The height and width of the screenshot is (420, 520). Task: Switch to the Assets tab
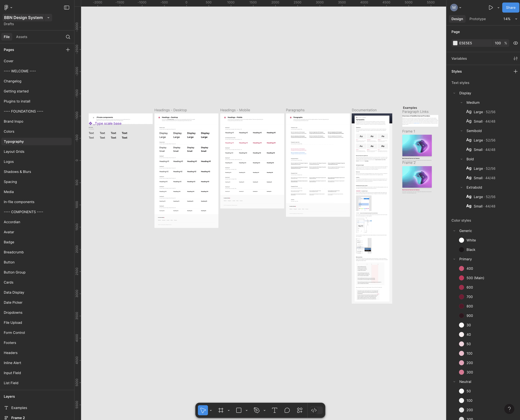coord(22,37)
